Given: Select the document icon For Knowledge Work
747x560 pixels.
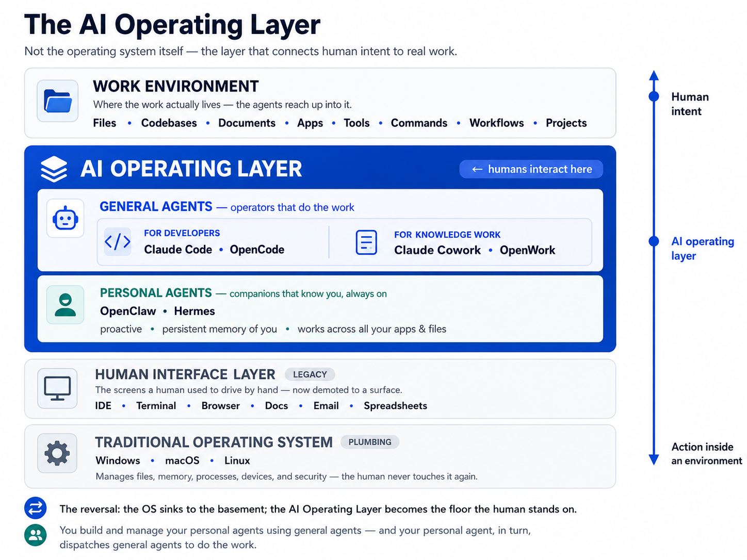Looking at the screenshot, I should pyautogui.click(x=366, y=242).
